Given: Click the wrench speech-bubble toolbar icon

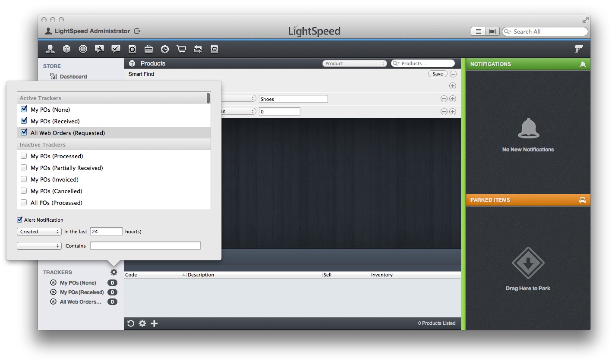Looking at the screenshot, I should tap(100, 49).
